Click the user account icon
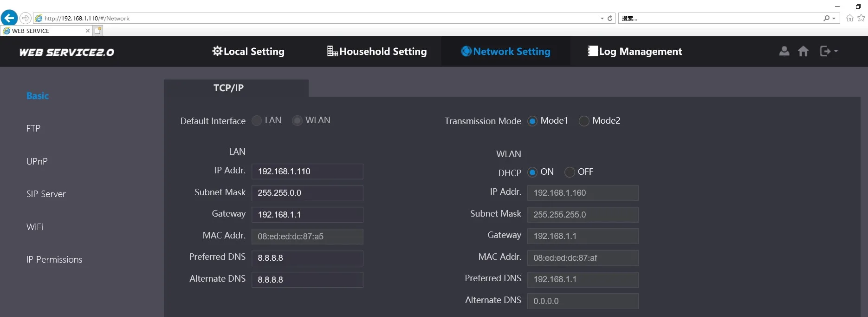Image resolution: width=868 pixels, height=317 pixels. [784, 51]
